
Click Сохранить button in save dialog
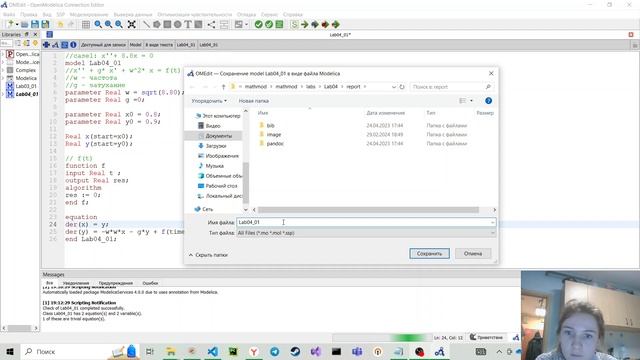[x=429, y=253]
